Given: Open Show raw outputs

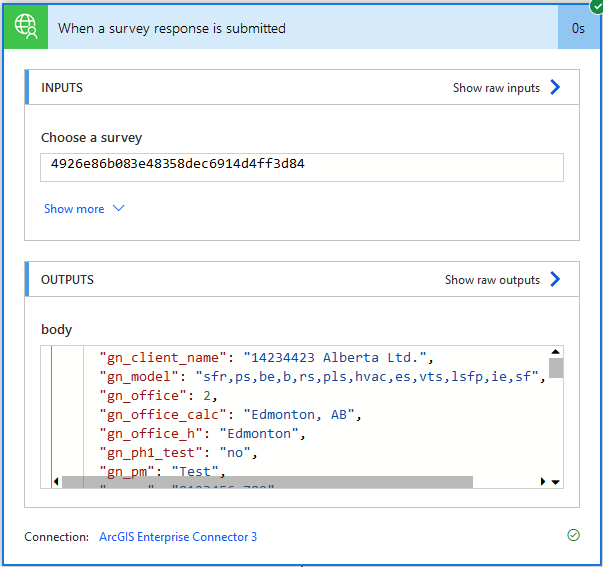Looking at the screenshot, I should (x=492, y=280).
